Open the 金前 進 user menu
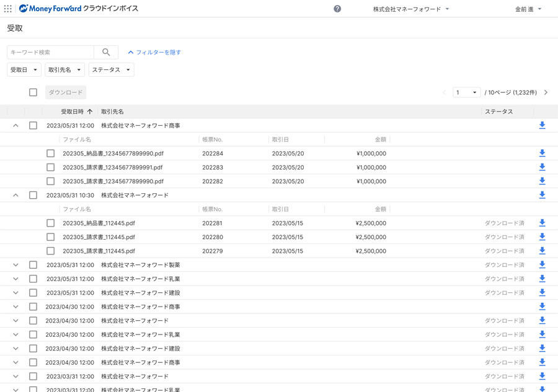The image size is (558, 392). pyautogui.click(x=528, y=9)
